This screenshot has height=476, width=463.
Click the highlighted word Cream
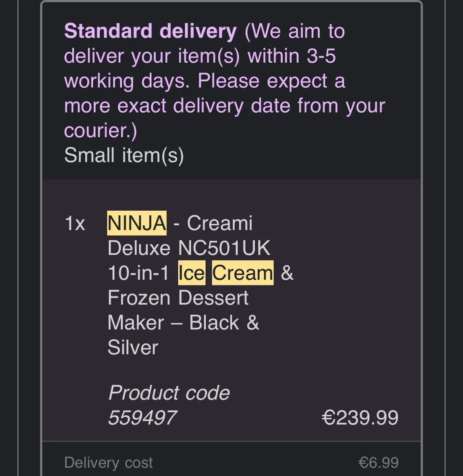243,273
